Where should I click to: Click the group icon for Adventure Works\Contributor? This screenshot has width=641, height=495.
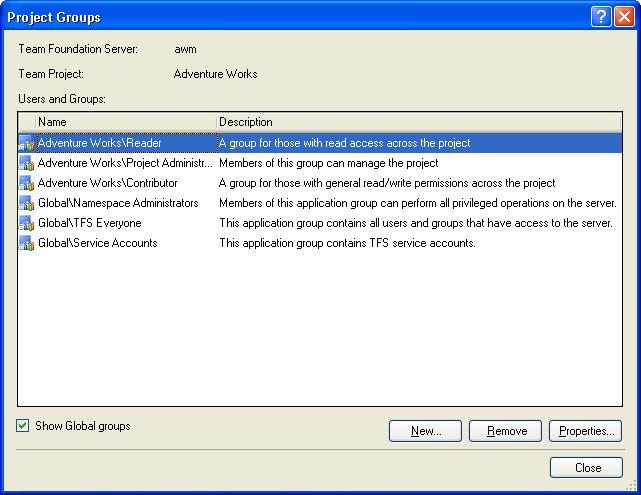26,184
